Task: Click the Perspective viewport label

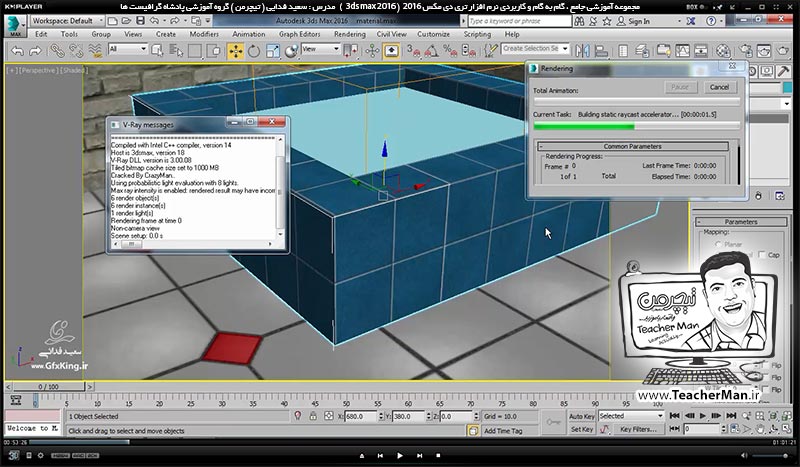Action: [x=39, y=70]
